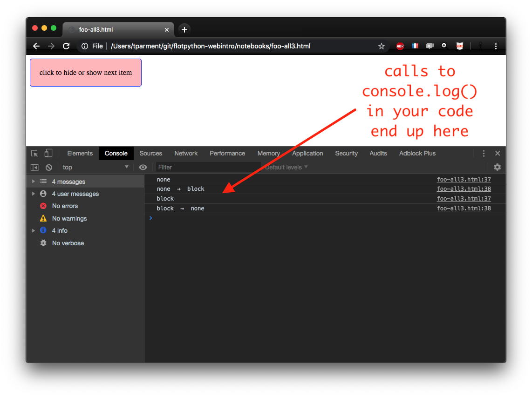The height and width of the screenshot is (397, 532).
Task: Click the clear console icon
Action: tap(49, 168)
